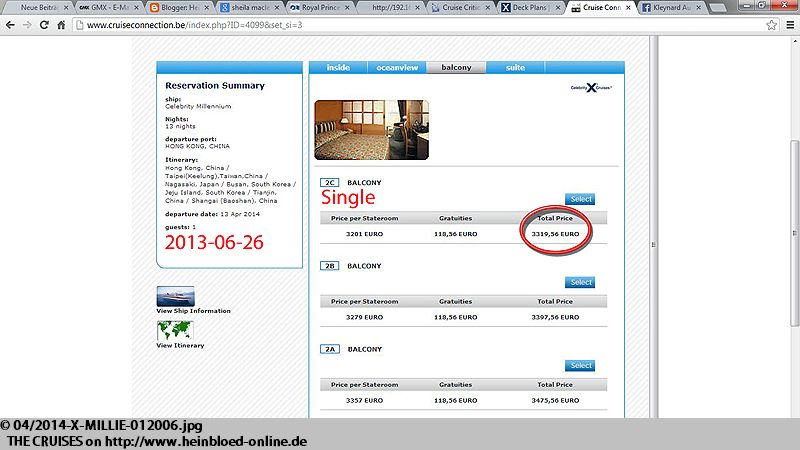Viewport: 800px width, 450px height.
Task: Bookmark this page with the star icon
Action: 771,24
